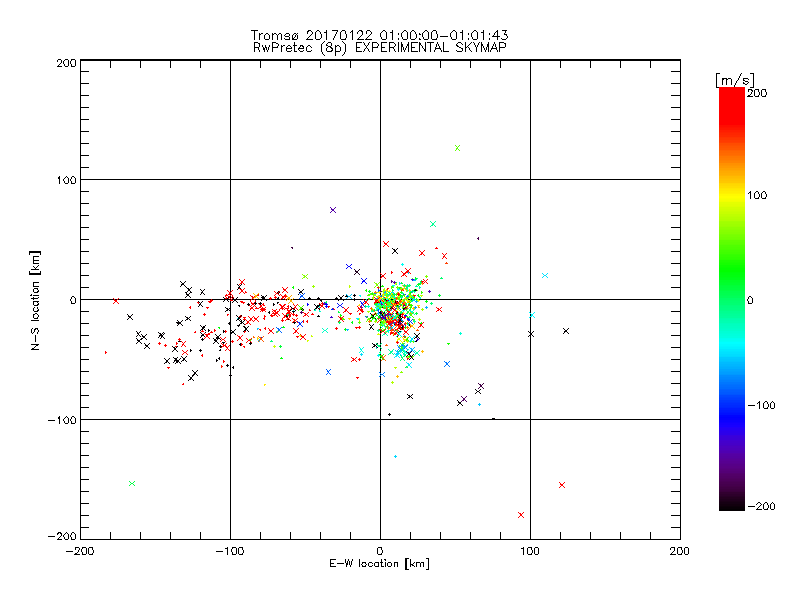Click the title line with Tromsø 20170122 01:00:00-01:01:43
This screenshot has width=800, height=600.
coord(379,35)
